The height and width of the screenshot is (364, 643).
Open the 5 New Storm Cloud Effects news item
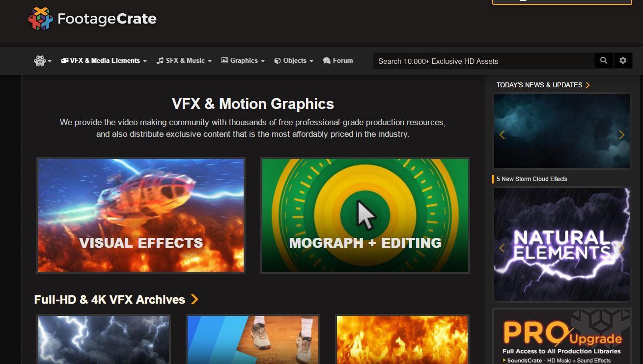point(531,179)
